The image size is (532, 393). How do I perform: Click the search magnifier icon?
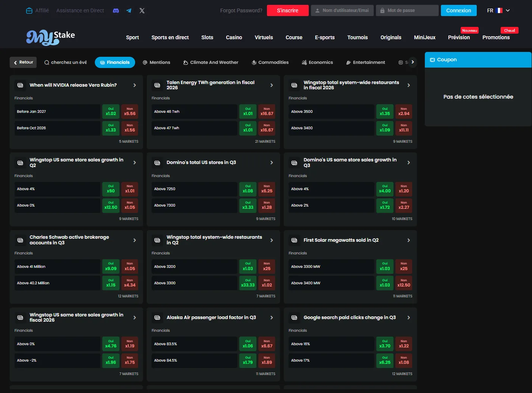pos(47,62)
